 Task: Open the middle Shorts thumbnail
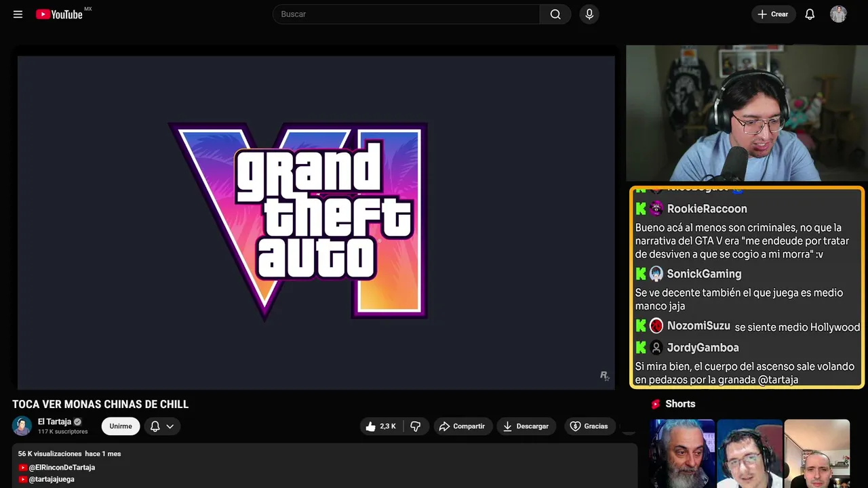(749, 453)
